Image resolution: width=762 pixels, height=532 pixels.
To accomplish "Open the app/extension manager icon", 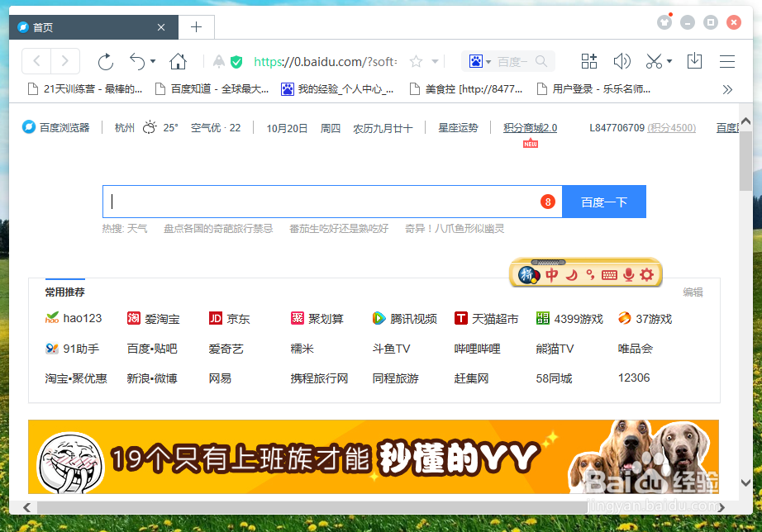I will coord(588,61).
